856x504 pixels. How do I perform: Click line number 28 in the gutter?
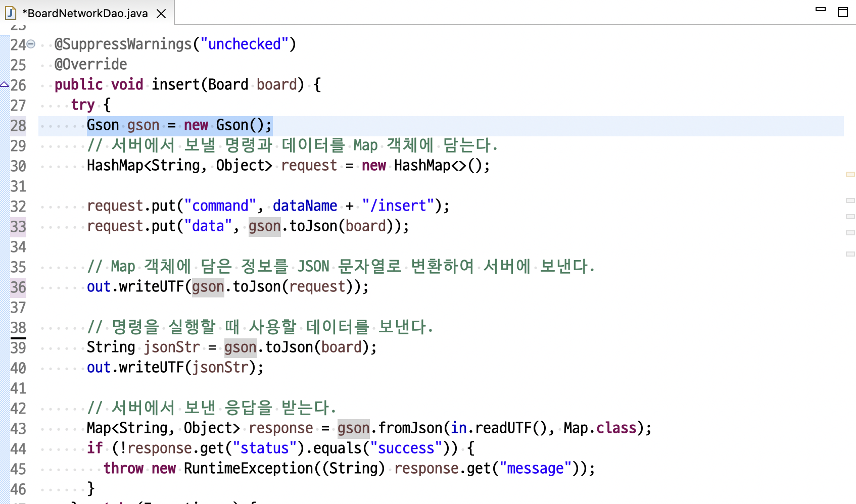click(18, 125)
